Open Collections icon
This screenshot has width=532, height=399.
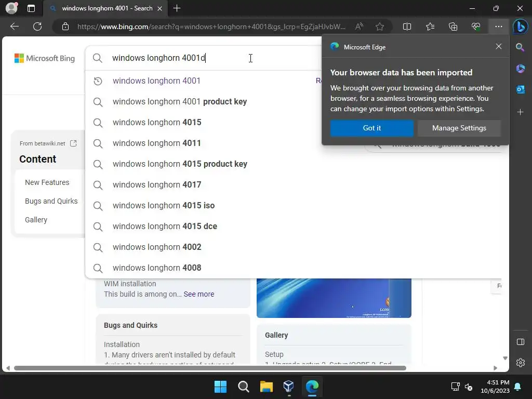[453, 26]
